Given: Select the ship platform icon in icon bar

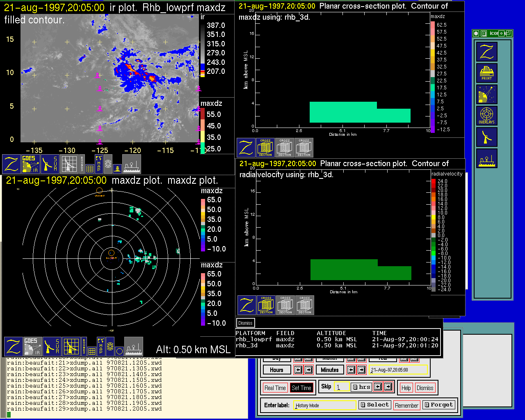Looking at the screenshot, I should pyautogui.click(x=486, y=158).
